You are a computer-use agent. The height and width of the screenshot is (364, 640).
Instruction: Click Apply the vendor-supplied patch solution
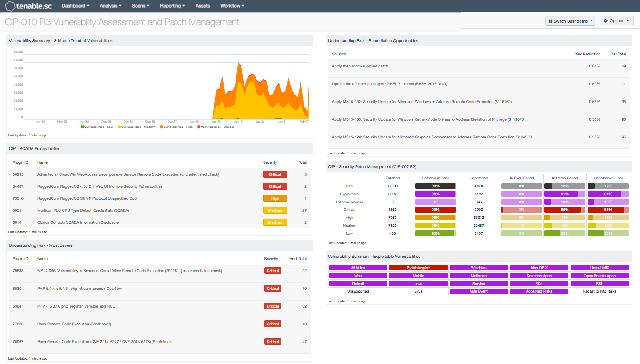360,66
